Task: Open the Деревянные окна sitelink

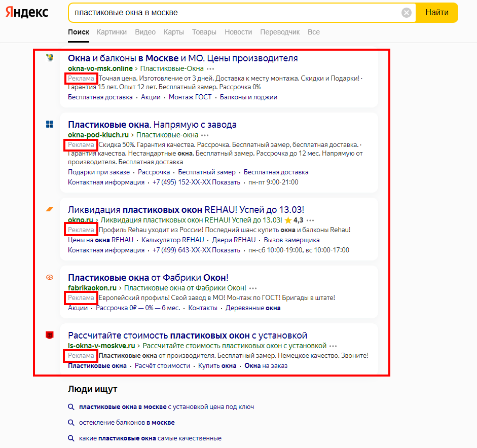Action: click(253, 308)
